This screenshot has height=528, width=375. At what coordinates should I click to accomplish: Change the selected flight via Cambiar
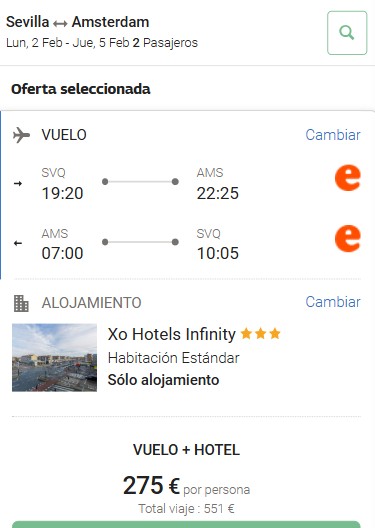pyautogui.click(x=333, y=135)
